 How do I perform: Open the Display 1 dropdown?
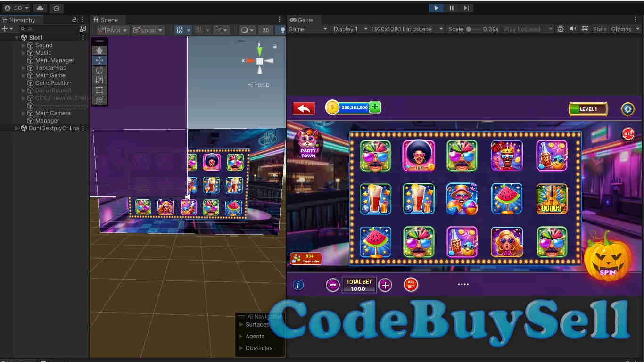pyautogui.click(x=351, y=29)
